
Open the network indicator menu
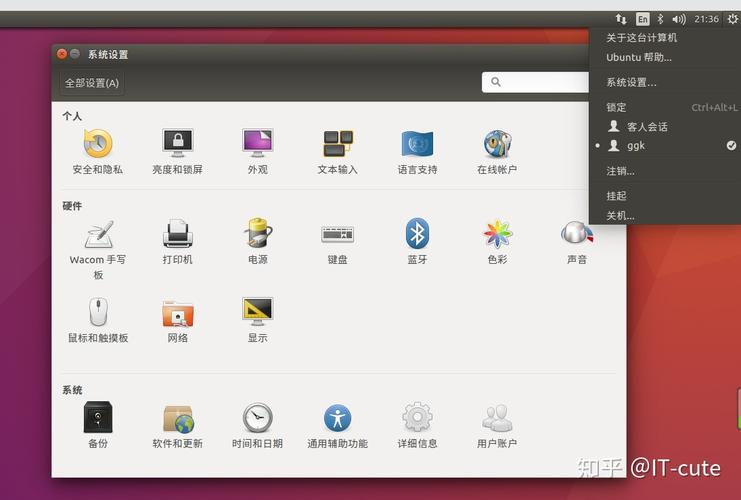pos(621,19)
